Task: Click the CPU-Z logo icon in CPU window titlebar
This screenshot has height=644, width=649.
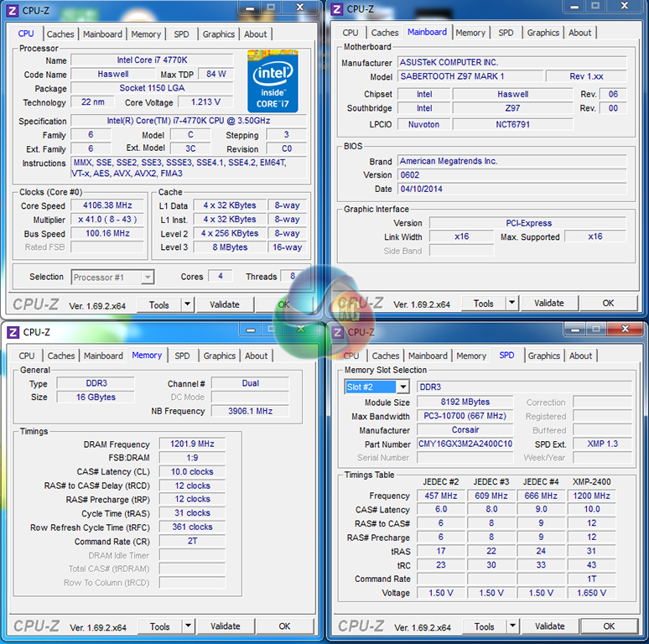Action: point(13,11)
